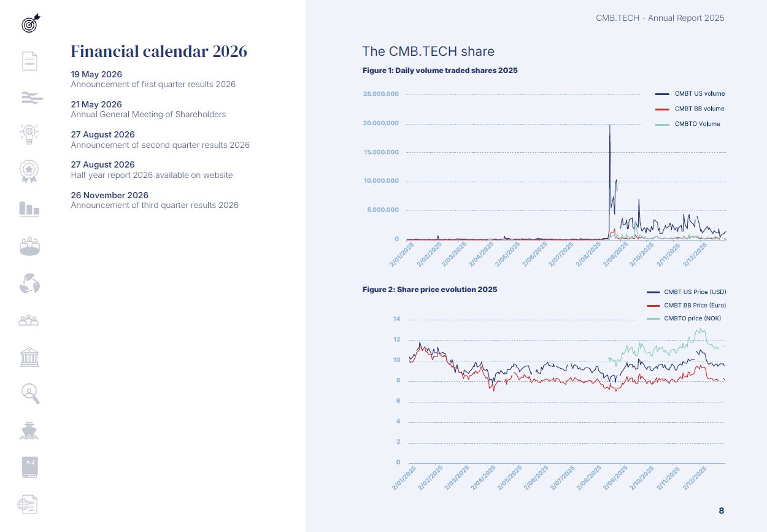Select the ship sidebar icon
Screen dimensions: 767x532
click(29, 431)
